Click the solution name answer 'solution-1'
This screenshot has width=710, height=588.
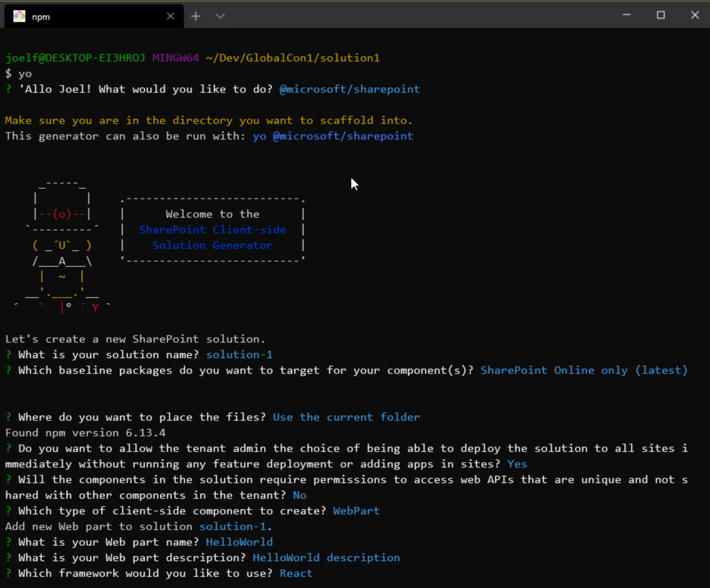239,354
